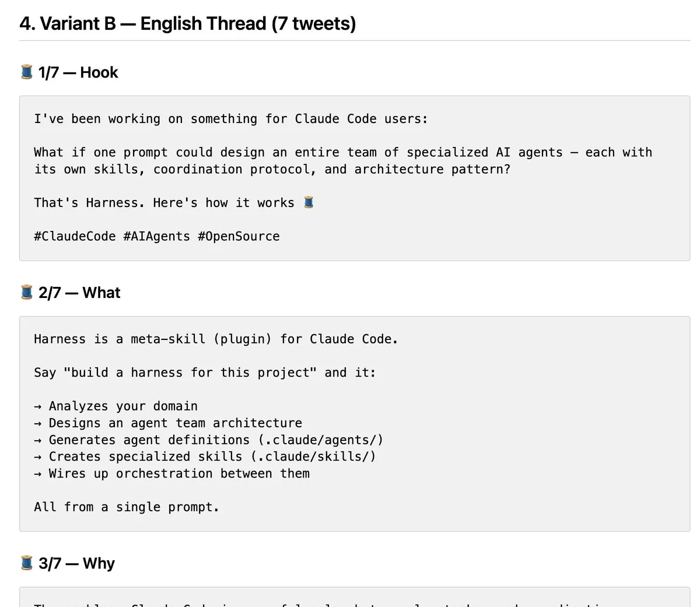Click the '1/7 — Hook' subheading

(x=78, y=72)
